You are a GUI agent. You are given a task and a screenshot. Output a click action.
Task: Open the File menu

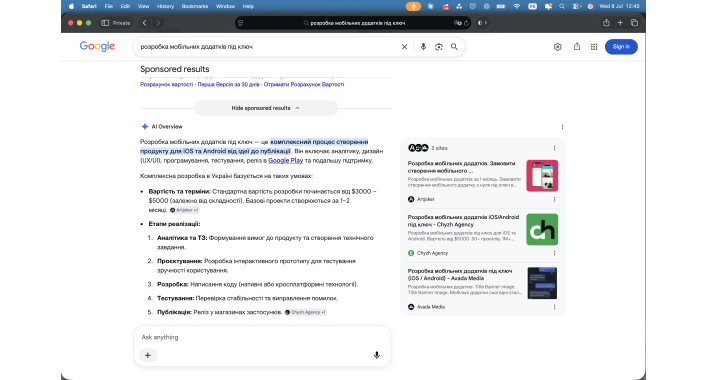click(x=109, y=6)
